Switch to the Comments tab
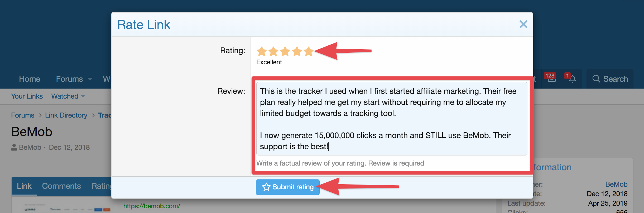Viewport: 644px width, 213px height. click(x=61, y=186)
